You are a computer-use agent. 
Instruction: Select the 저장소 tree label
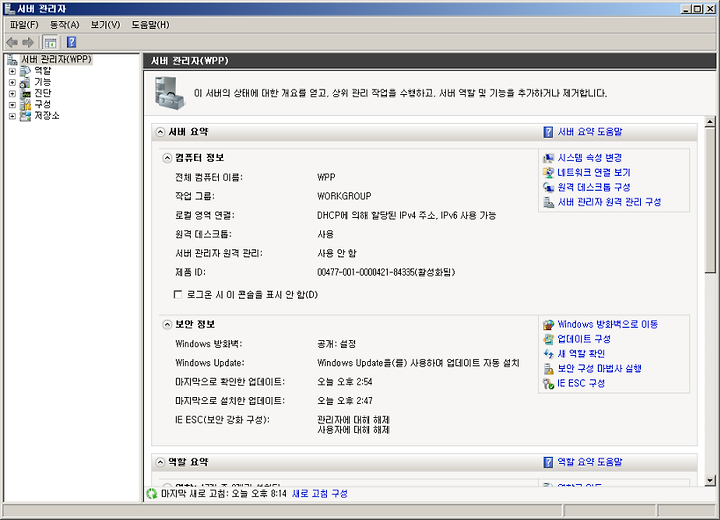[47, 116]
